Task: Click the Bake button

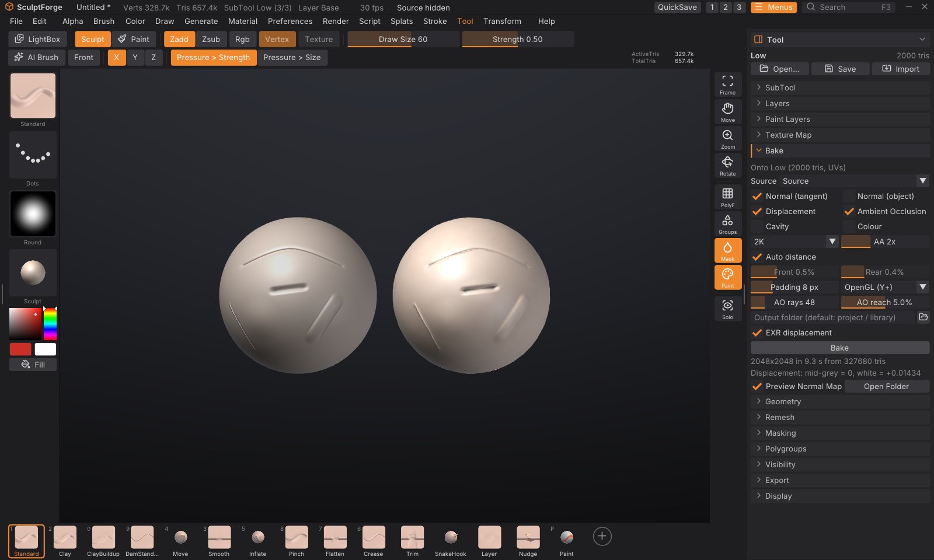Action: tap(840, 348)
